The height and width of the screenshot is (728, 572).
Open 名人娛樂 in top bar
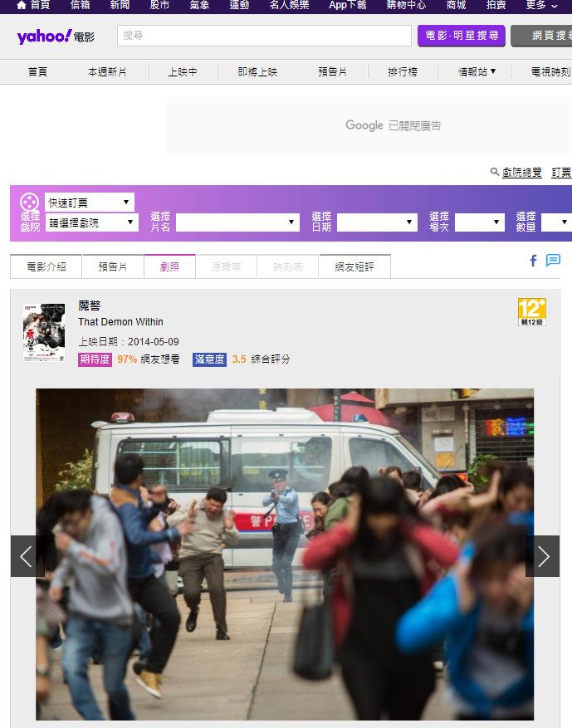point(289,5)
